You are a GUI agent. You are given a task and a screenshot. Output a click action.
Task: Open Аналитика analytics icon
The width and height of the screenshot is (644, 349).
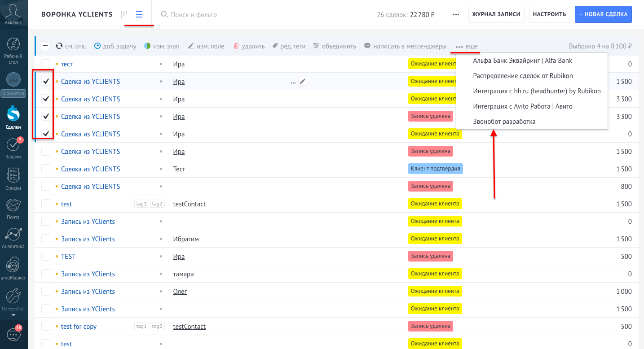(13, 235)
